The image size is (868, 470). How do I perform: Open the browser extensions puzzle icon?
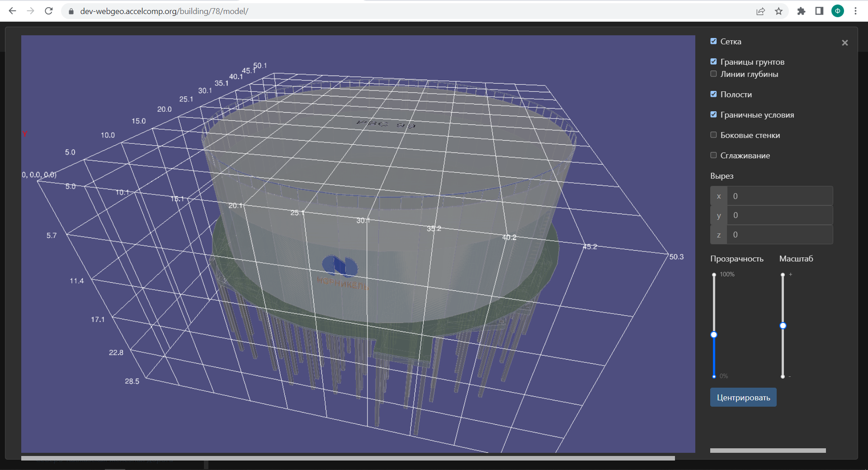tap(801, 11)
